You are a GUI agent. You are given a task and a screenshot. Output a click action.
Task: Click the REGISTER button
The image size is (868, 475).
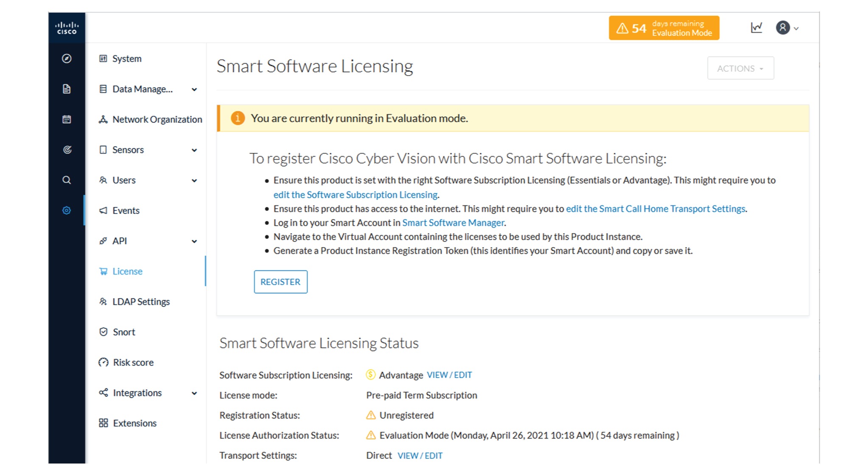280,281
